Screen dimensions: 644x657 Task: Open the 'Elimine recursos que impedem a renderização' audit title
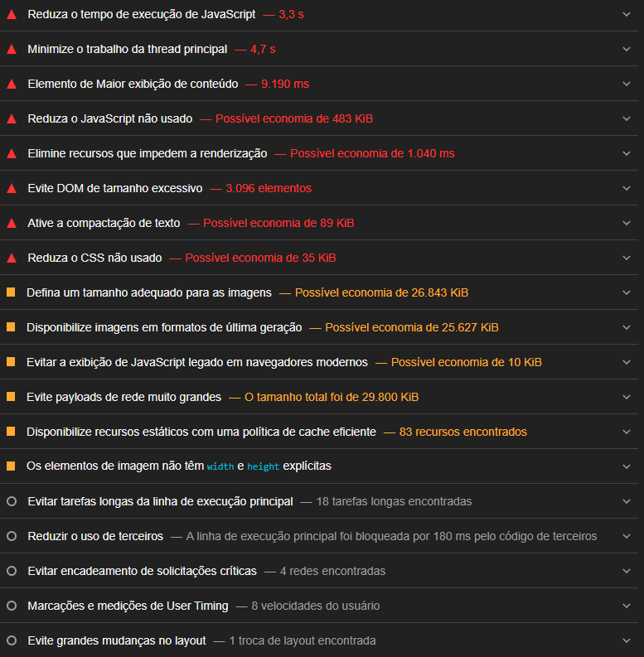(x=147, y=153)
